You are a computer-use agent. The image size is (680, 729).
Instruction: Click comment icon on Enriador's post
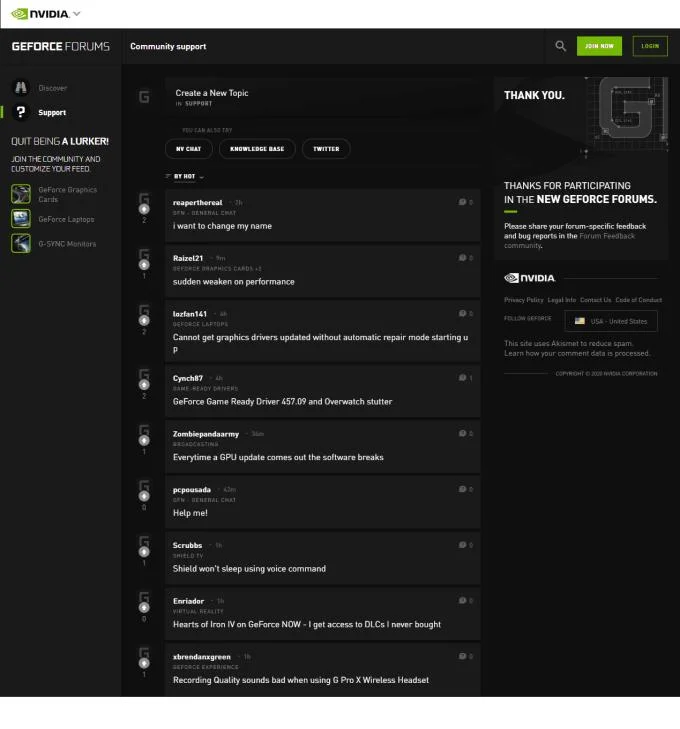coord(462,600)
